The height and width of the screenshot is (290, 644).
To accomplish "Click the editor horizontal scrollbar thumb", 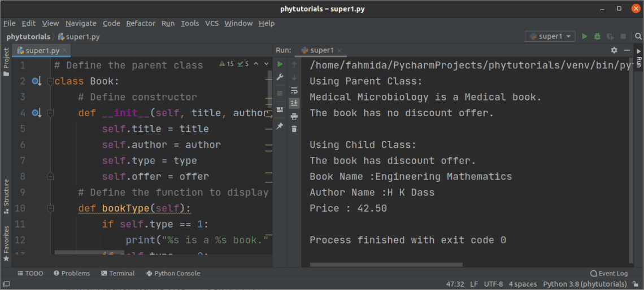I will click(89, 252).
